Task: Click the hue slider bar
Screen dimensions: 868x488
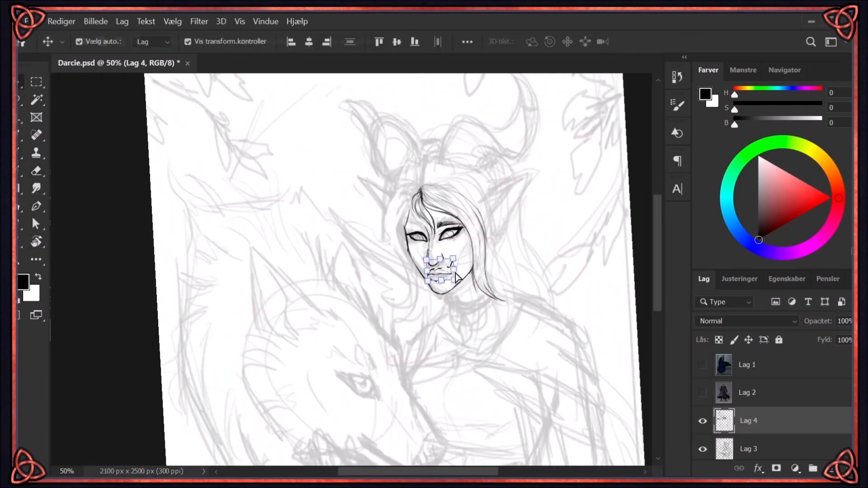Action: click(777, 88)
